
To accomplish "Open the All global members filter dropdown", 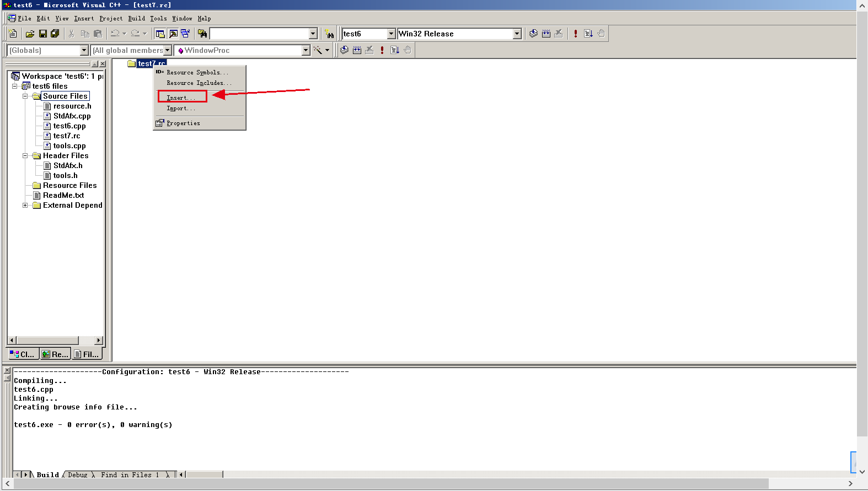I will click(x=168, y=50).
